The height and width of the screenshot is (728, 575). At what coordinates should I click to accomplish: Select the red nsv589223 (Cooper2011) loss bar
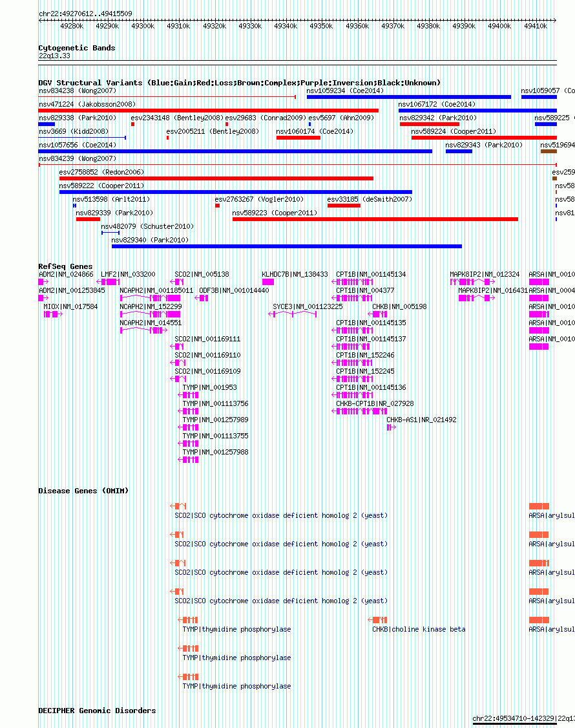pyautogui.click(x=375, y=219)
